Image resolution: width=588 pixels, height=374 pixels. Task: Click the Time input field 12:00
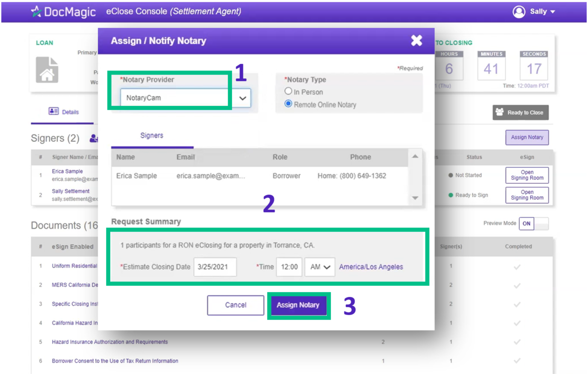289,267
